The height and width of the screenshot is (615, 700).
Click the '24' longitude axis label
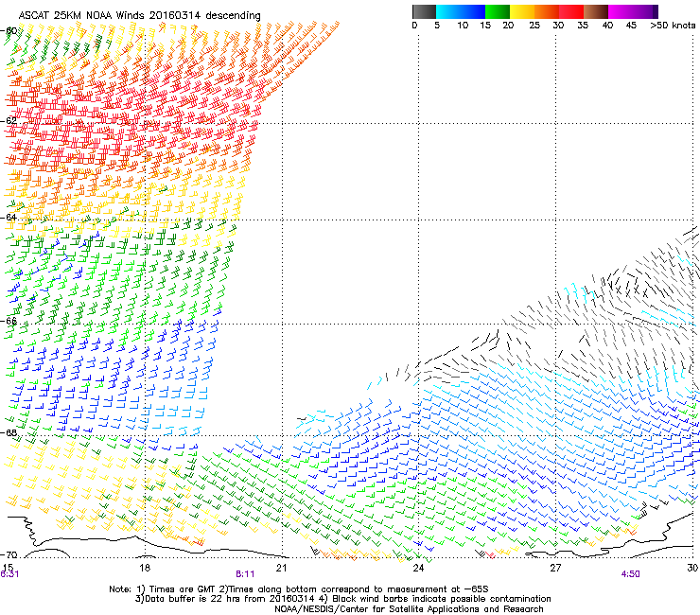tap(418, 568)
